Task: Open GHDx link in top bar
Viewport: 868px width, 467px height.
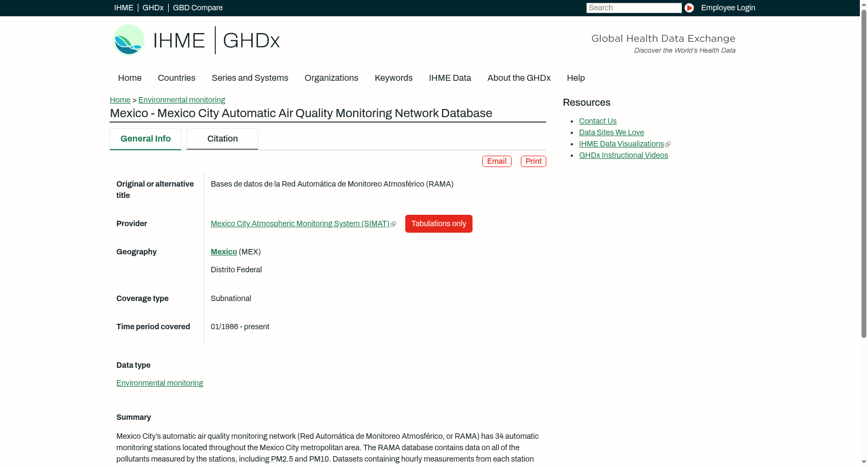Action: click(153, 8)
